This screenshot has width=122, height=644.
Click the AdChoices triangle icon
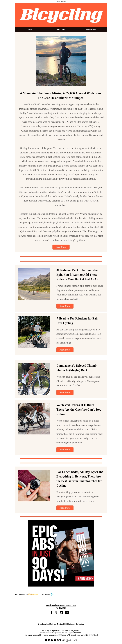pos(52,594)
